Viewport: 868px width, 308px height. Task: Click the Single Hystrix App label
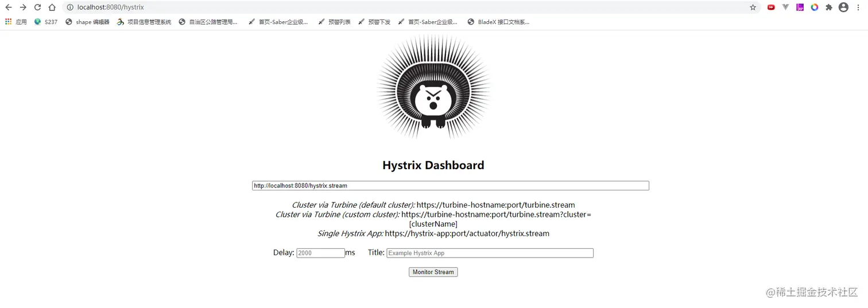click(350, 233)
